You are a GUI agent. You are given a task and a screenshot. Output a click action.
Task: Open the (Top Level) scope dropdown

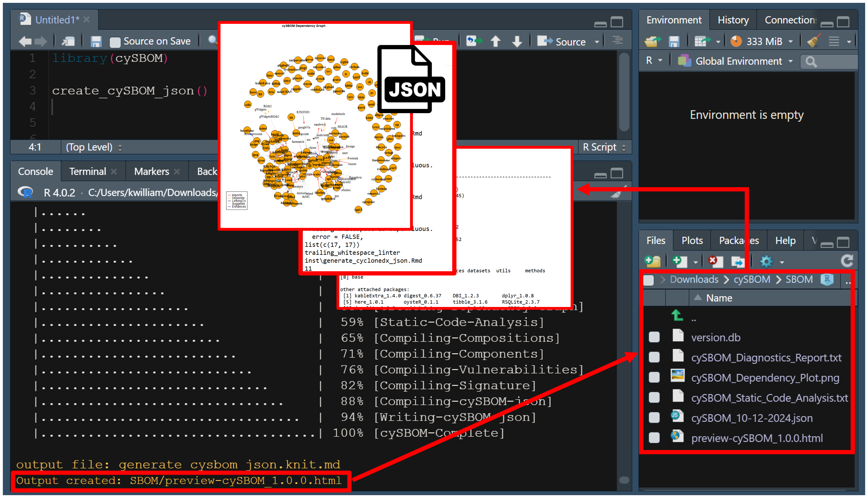click(120, 148)
